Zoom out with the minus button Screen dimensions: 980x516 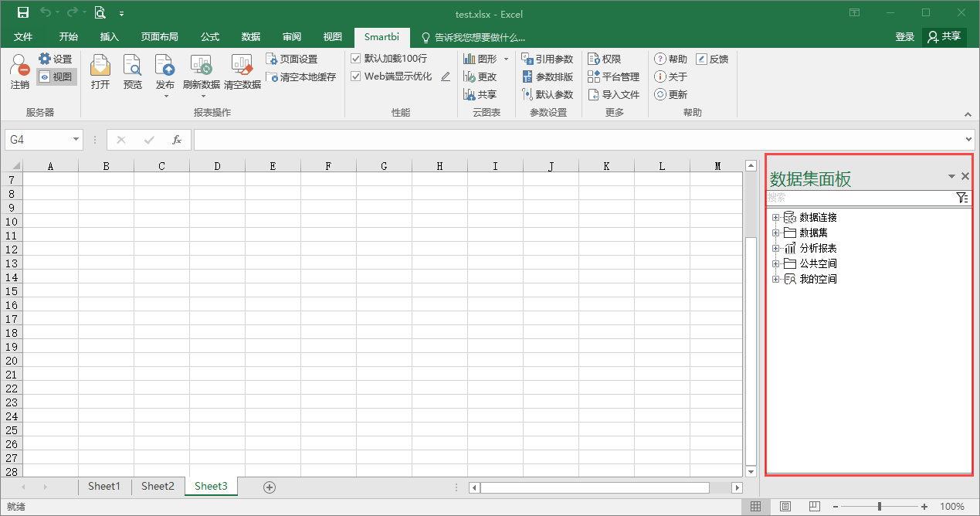[837, 507]
